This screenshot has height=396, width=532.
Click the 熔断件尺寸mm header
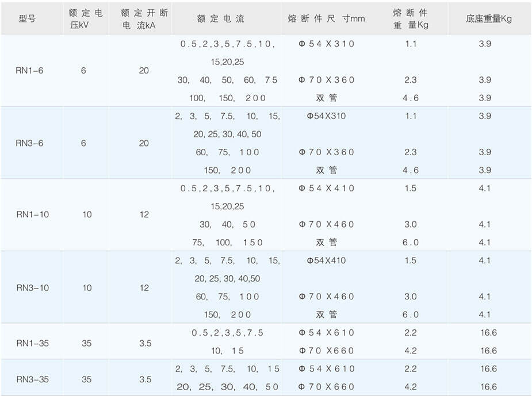(x=326, y=18)
